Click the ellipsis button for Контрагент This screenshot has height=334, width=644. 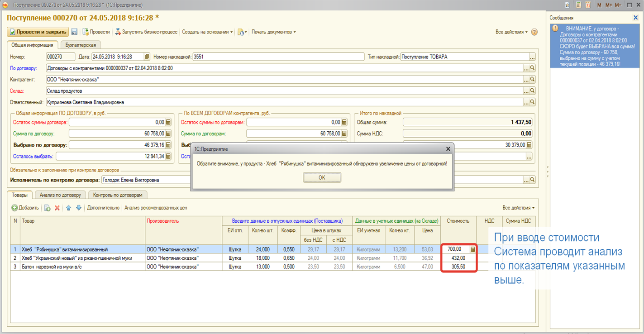click(526, 80)
